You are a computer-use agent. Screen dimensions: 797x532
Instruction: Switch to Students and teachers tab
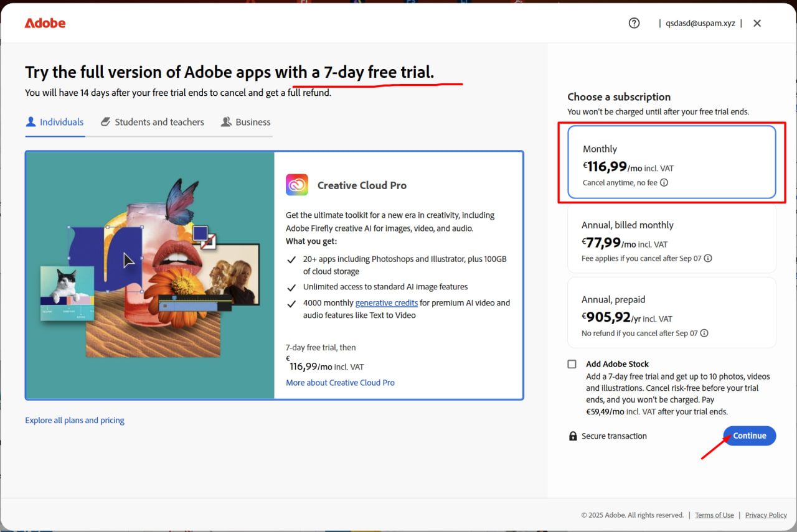click(x=152, y=122)
